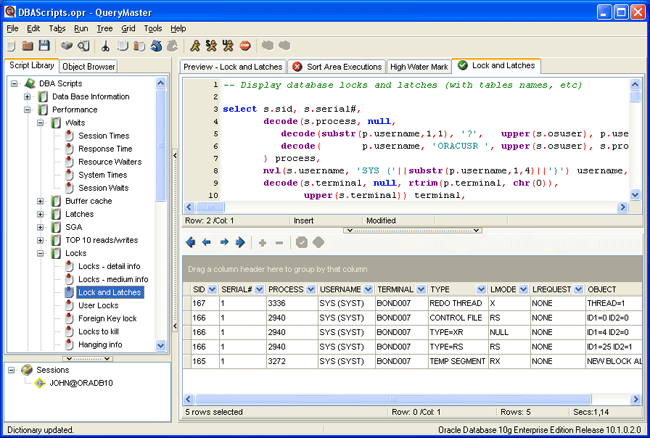Viewport: 650px width, 438px height.
Task: Click the plus insert-record icon
Action: pyautogui.click(x=262, y=243)
